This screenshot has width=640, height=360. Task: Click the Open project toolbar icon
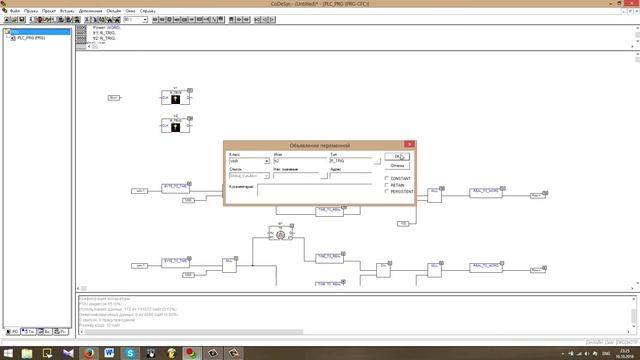14,20
